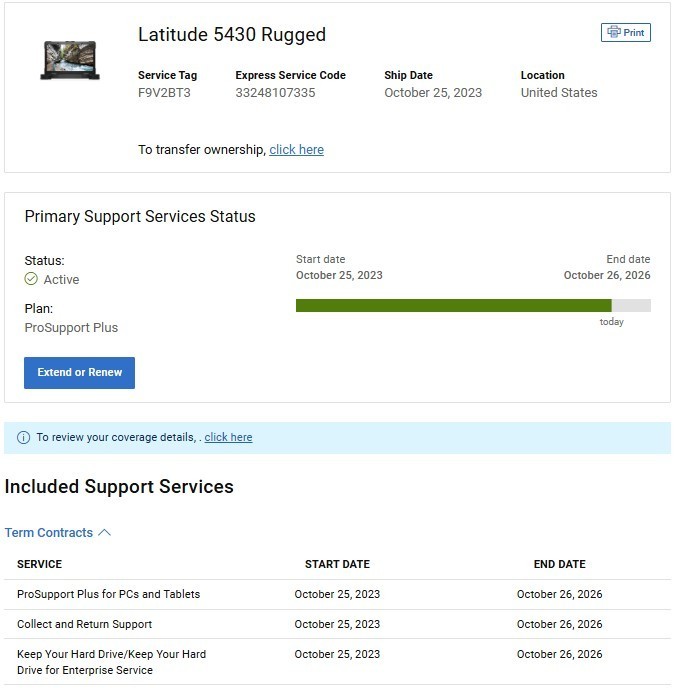Click Ship Date value October 25, 2023
Image resolution: width=682 pixels, height=688 pixels.
tap(433, 93)
